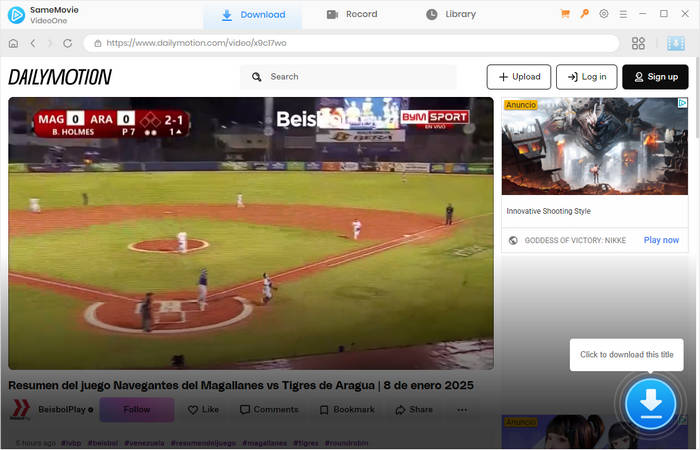The width and height of the screenshot is (700, 450).
Task: Open the settings gear icon
Action: [x=604, y=14]
